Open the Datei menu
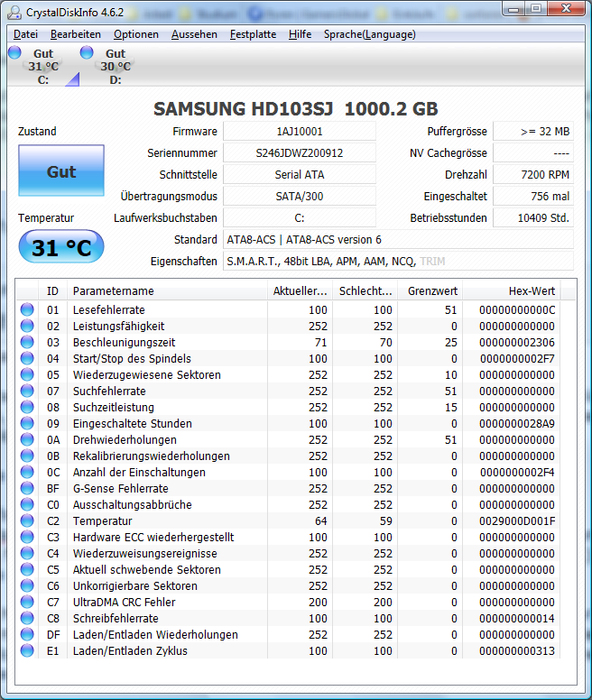Image resolution: width=592 pixels, height=700 pixels. tap(25, 34)
